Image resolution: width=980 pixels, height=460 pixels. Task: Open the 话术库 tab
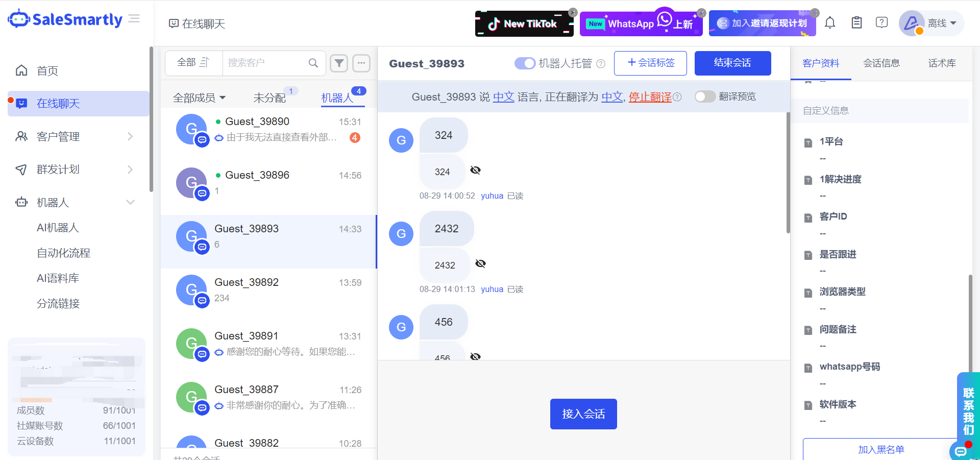click(x=942, y=63)
